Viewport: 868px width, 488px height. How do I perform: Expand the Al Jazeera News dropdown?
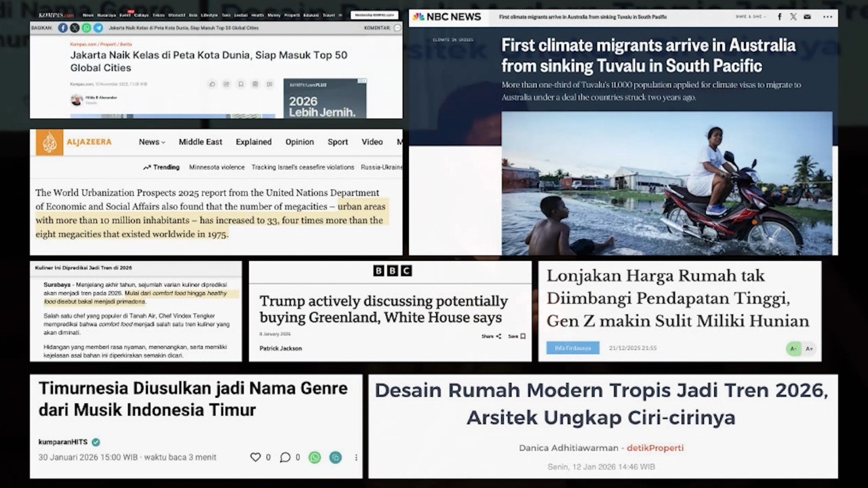point(152,142)
